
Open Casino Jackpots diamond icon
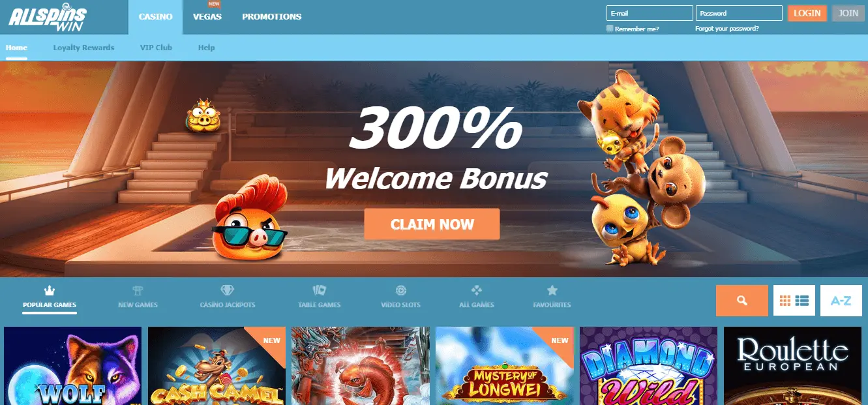coord(227,290)
